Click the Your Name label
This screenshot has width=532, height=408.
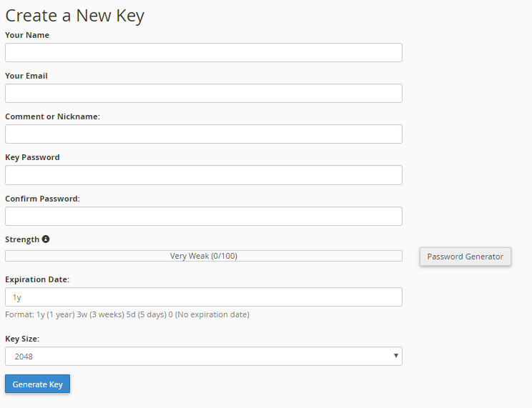tap(27, 35)
